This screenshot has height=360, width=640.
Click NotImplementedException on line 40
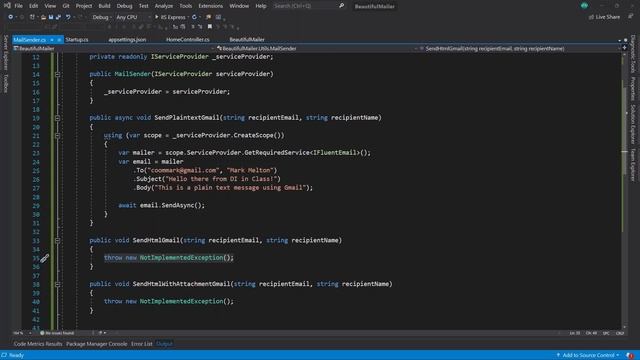(181, 301)
